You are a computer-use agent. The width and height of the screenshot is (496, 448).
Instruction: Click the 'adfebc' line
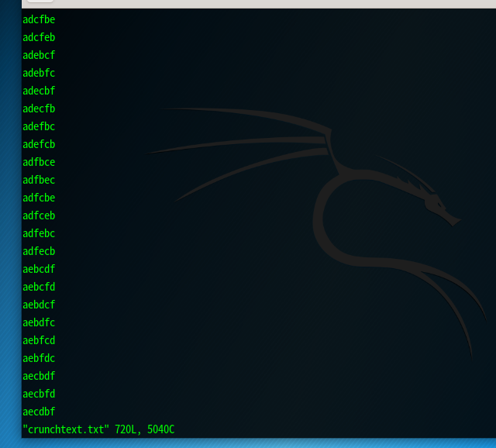pyautogui.click(x=39, y=233)
